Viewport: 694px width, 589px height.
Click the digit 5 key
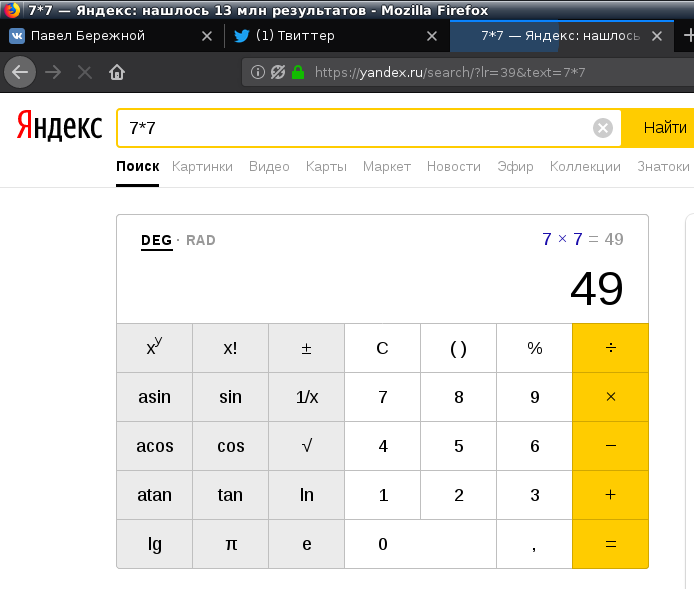459,446
